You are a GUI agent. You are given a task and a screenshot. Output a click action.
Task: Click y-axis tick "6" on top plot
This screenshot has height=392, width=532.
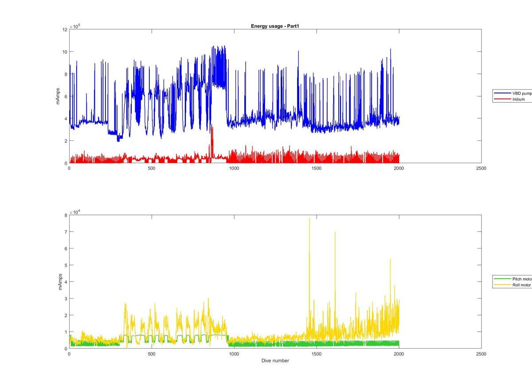pos(66,96)
